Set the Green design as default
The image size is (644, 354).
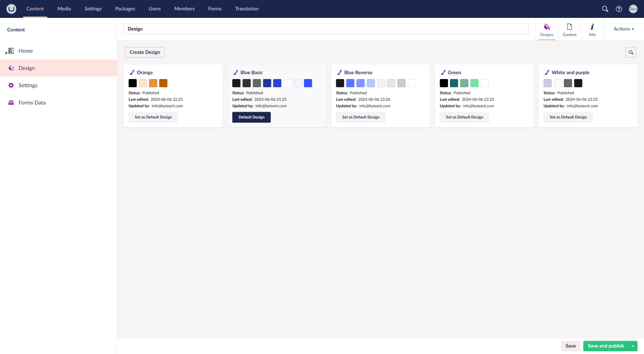tap(464, 117)
